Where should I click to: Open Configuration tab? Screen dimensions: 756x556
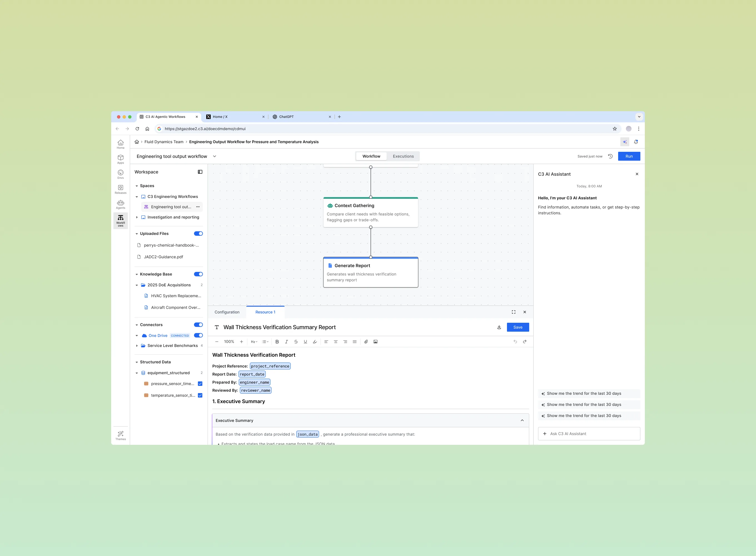227,312
